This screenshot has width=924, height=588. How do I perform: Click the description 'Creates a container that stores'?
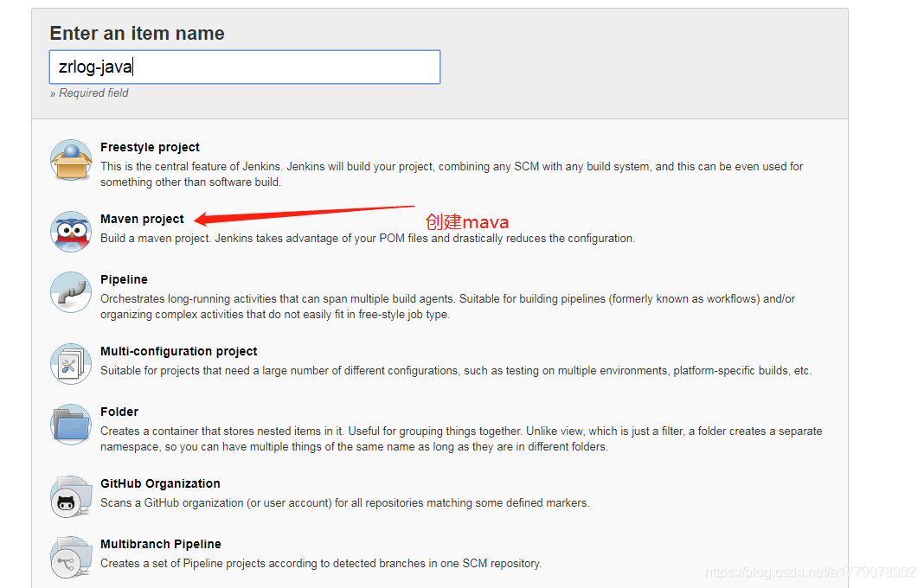[461, 439]
